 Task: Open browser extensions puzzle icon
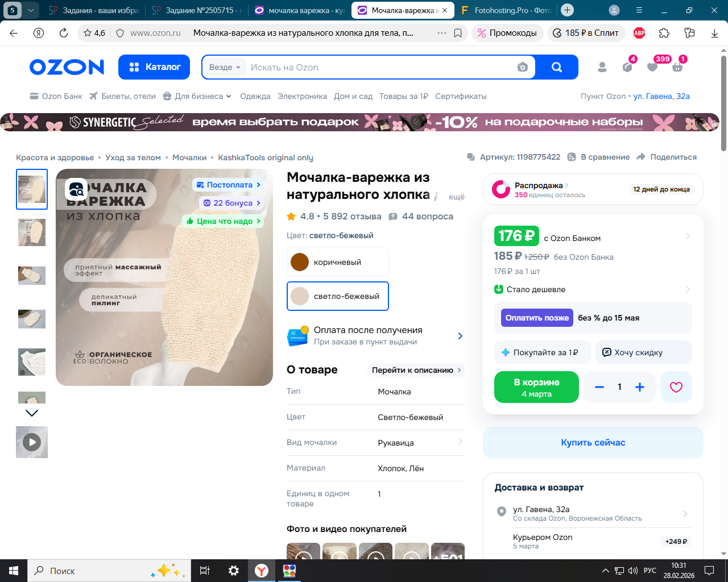click(664, 33)
